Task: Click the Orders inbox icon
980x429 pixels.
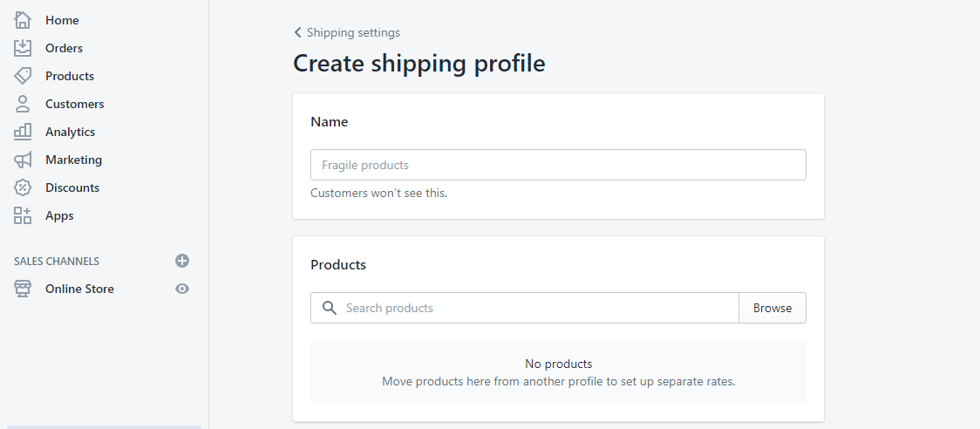Action: pos(23,48)
